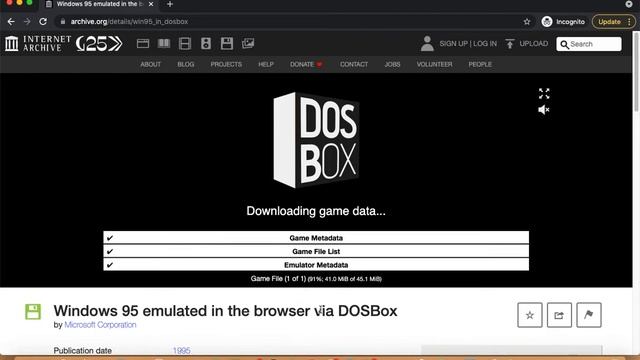Open a new browser tab
The width and height of the screenshot is (640, 360).
click(x=170, y=4)
